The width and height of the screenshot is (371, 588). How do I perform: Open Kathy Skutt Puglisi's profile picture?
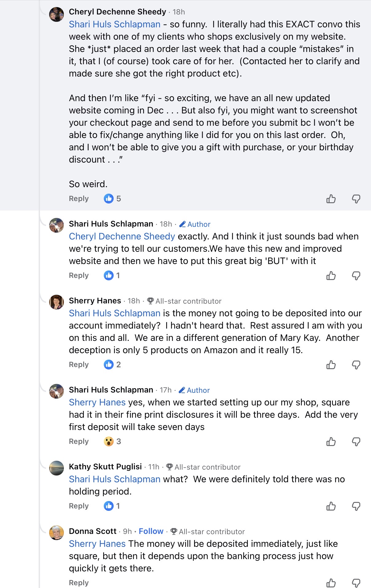pyautogui.click(x=57, y=468)
